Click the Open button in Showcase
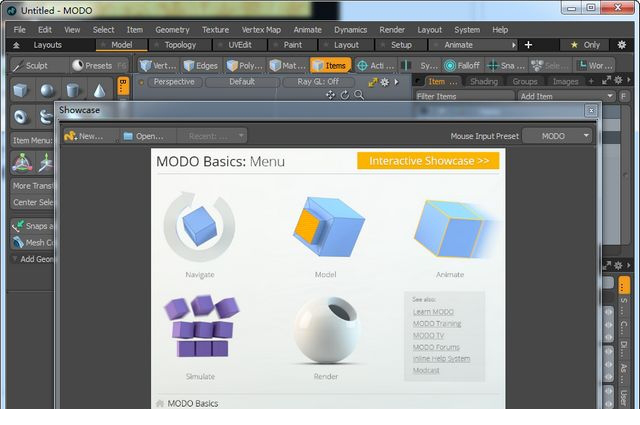Screen dimensions: 640x425 149,136
